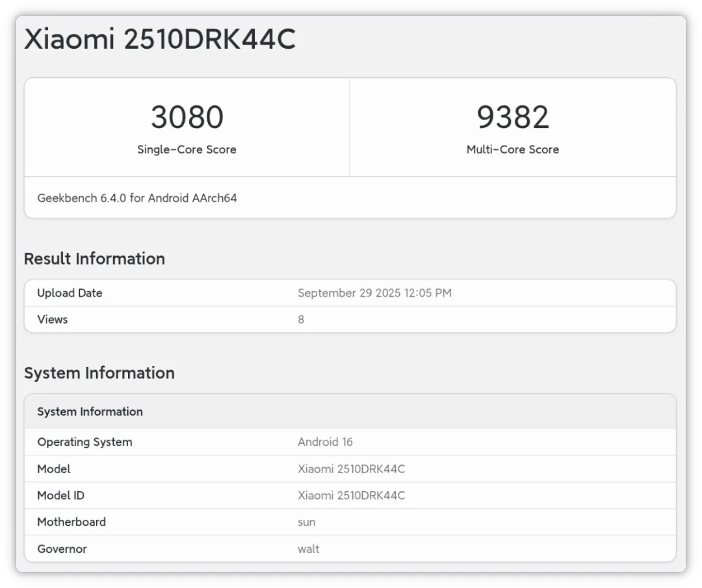Select the governor value walt
This screenshot has width=702, height=588.
click(309, 549)
